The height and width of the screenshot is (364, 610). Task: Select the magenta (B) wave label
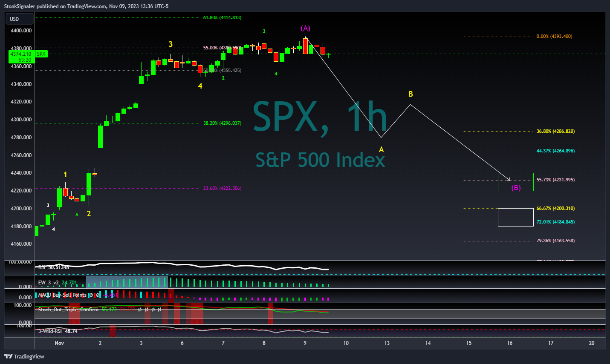coord(516,187)
